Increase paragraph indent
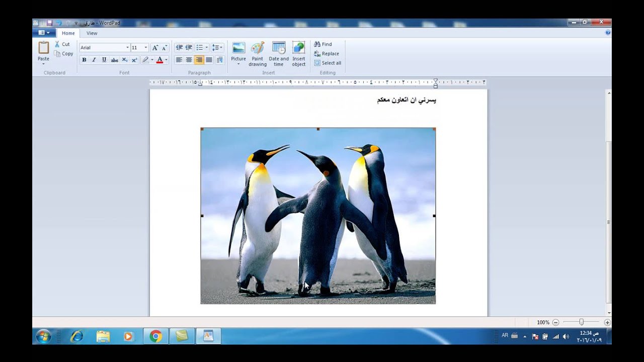 [x=189, y=48]
